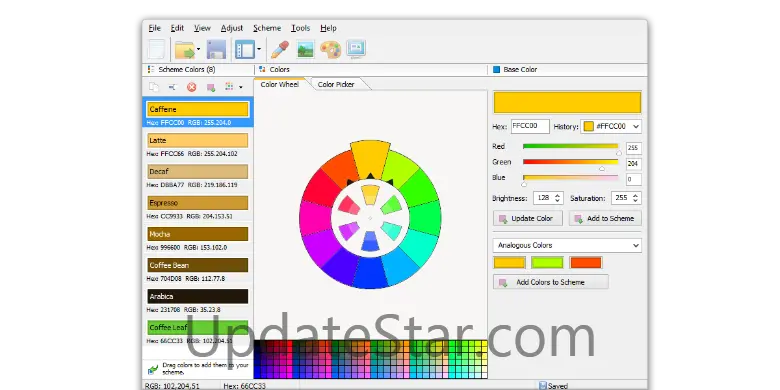Viewport: 780px width, 390px height.
Task: Select the Espresso scheme color
Action: 197,207
